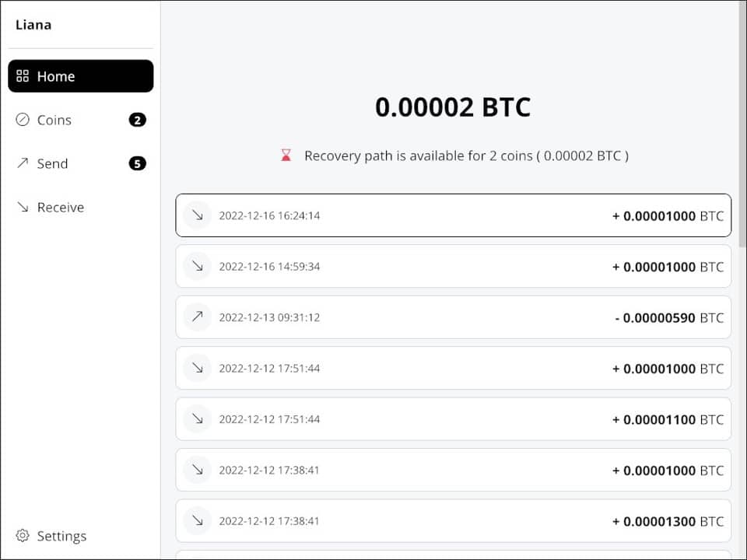
Task: Click the Receive arrow icon in sidebar
Action: coord(23,207)
